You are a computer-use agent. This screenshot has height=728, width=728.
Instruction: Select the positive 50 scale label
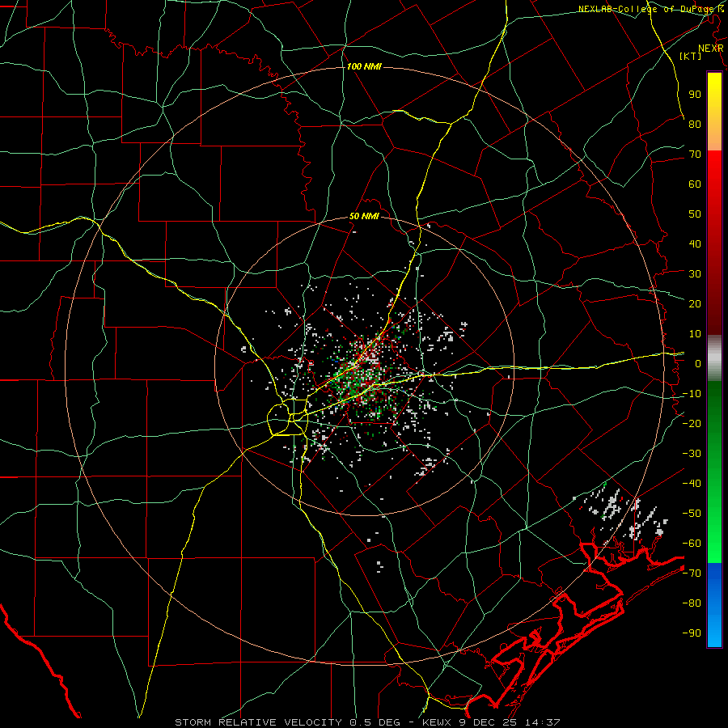click(x=695, y=214)
